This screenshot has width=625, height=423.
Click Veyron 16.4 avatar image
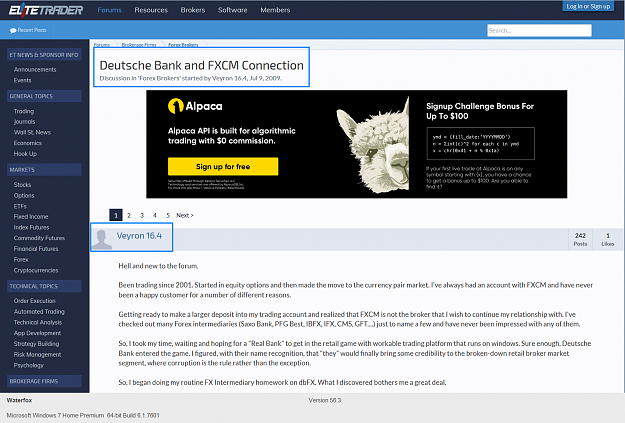pos(102,239)
